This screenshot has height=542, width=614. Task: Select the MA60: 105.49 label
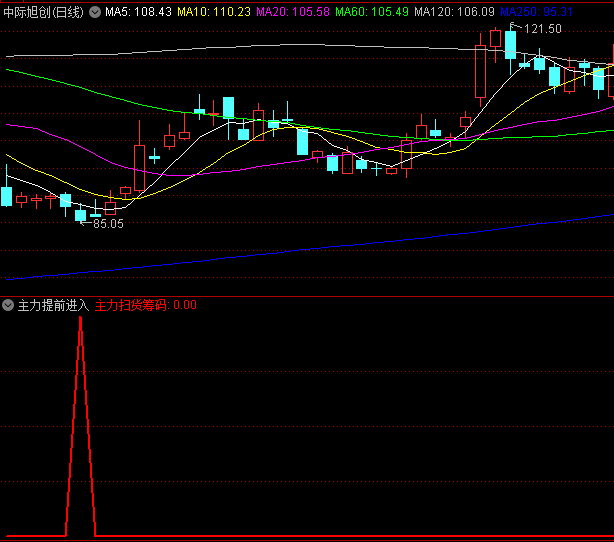372,12
